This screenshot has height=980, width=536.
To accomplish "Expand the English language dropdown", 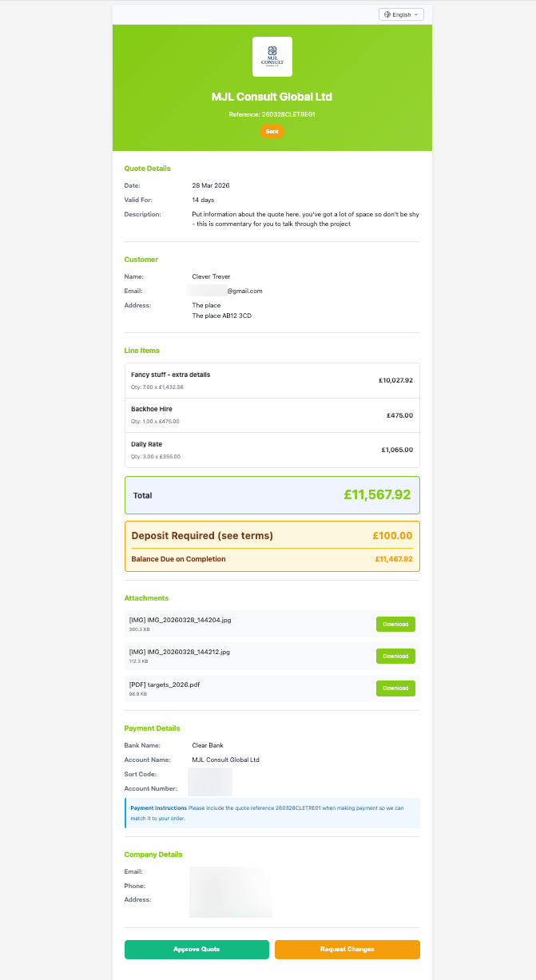I will pos(399,14).
